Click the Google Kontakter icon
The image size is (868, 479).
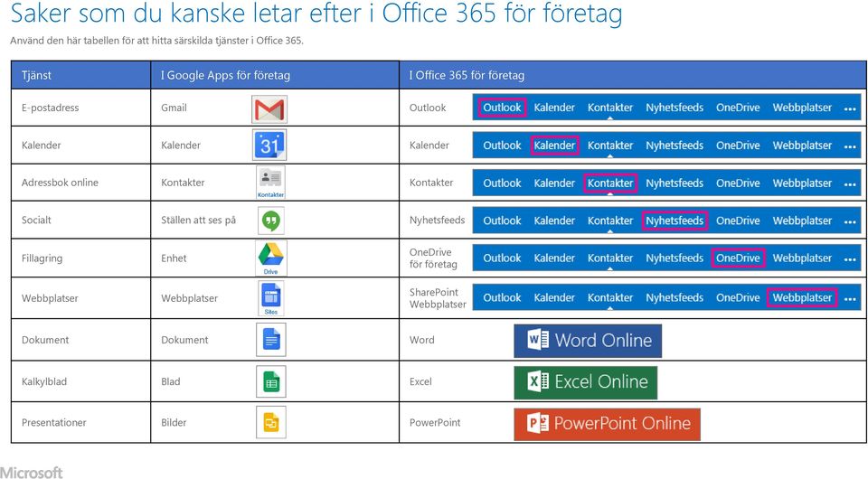(270, 182)
